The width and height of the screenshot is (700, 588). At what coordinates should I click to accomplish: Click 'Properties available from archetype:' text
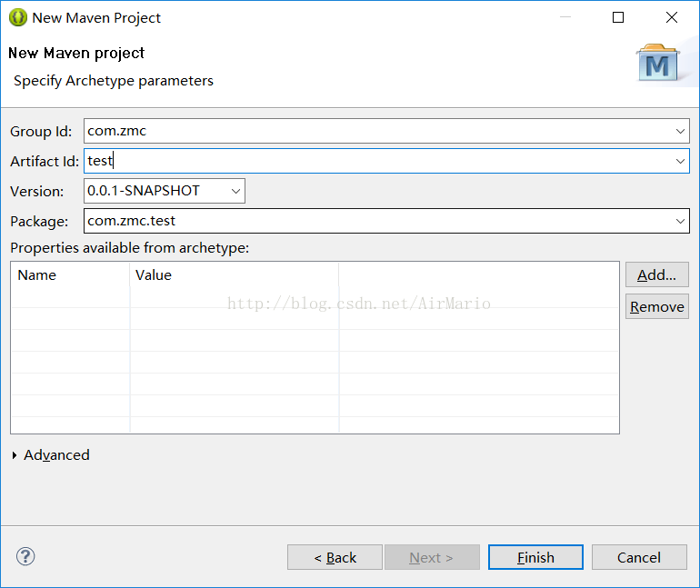pos(129,248)
